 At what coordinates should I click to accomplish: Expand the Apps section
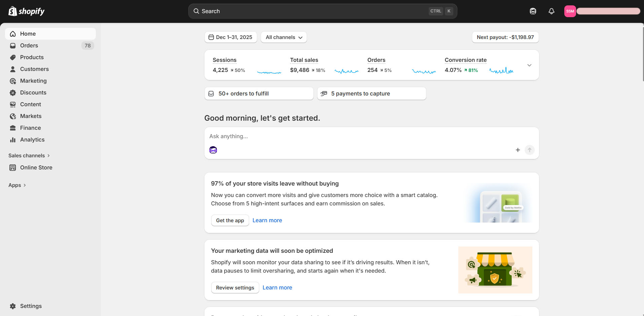(17, 185)
